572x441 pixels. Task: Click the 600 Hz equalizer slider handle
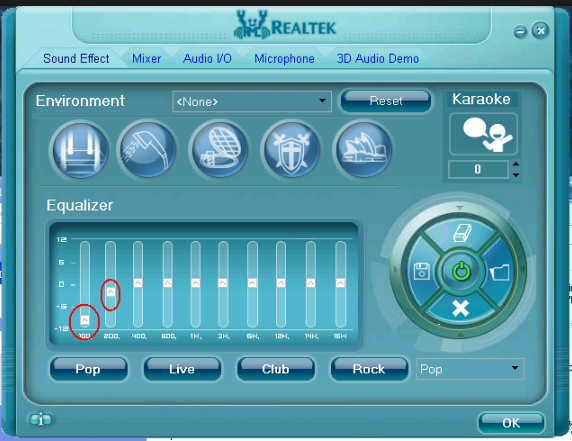coord(167,283)
